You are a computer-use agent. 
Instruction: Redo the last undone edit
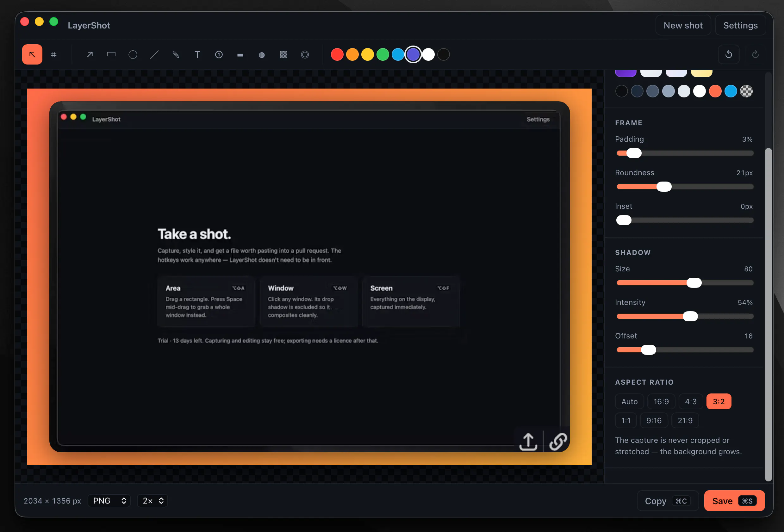[755, 54]
